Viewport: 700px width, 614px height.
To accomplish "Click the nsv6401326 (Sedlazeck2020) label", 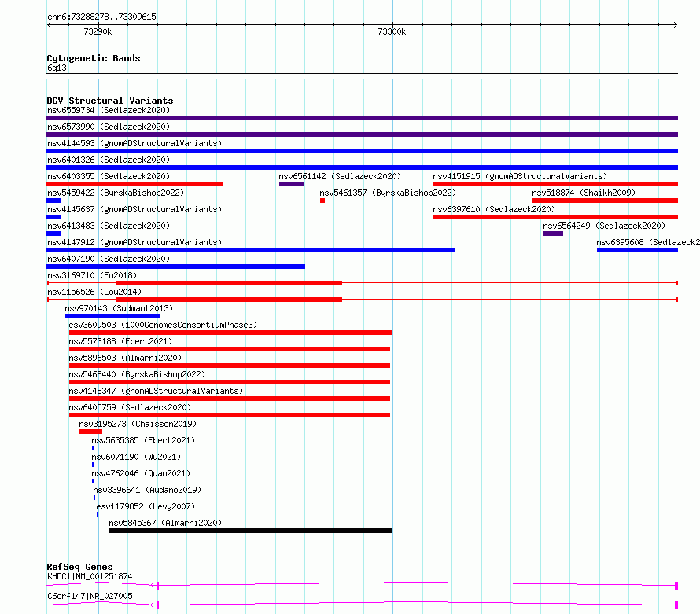I will pos(109,160).
